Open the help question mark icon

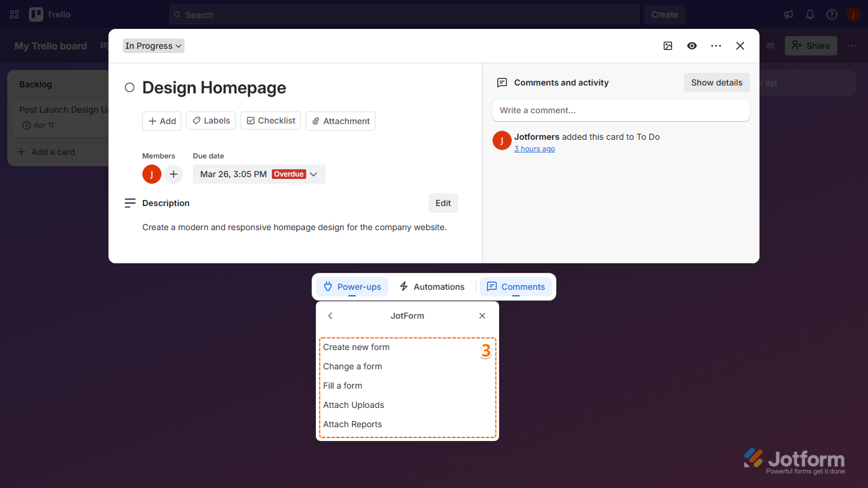832,14
